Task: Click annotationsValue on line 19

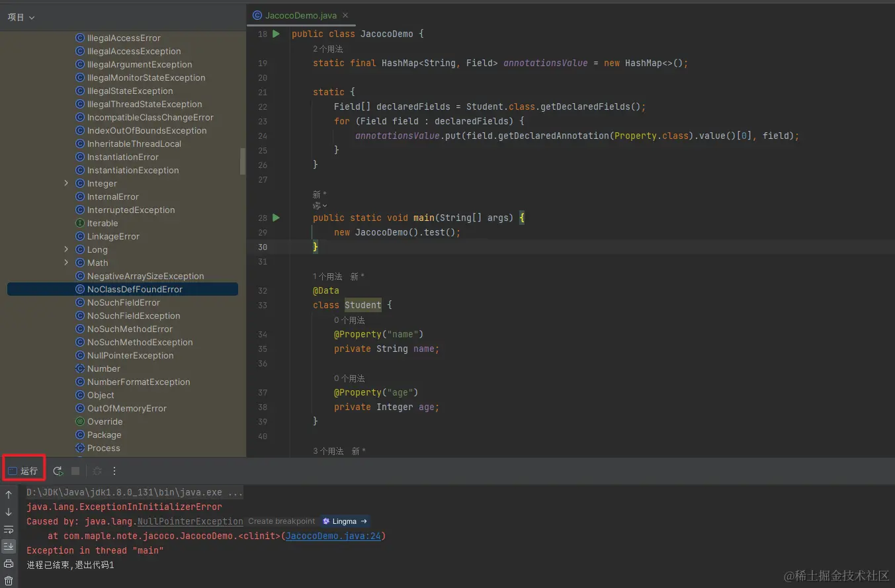Action: click(546, 63)
